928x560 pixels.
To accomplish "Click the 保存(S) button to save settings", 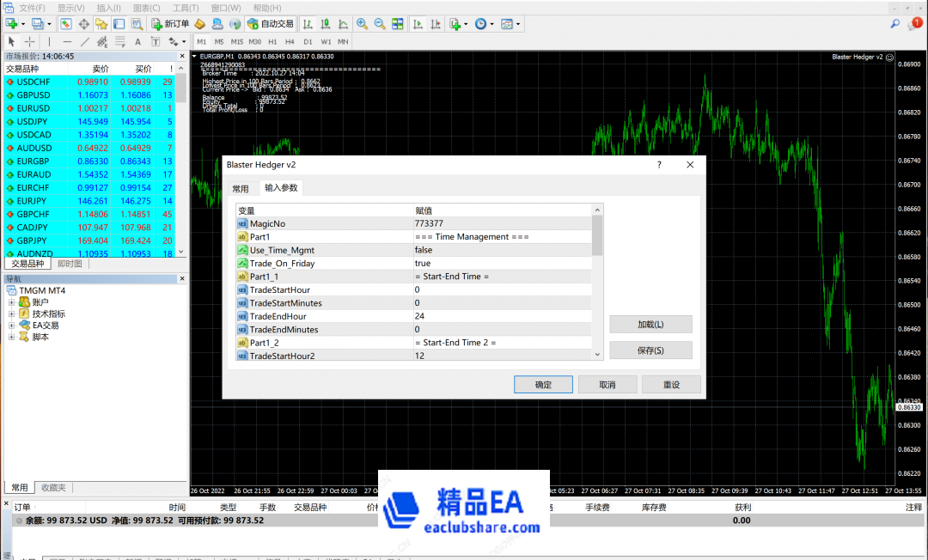I will click(x=650, y=350).
